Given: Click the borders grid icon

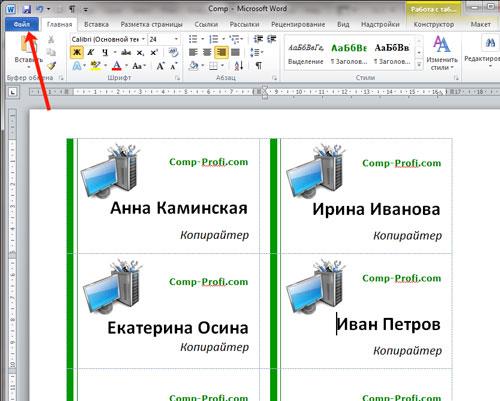Looking at the screenshot, I should [213, 66].
